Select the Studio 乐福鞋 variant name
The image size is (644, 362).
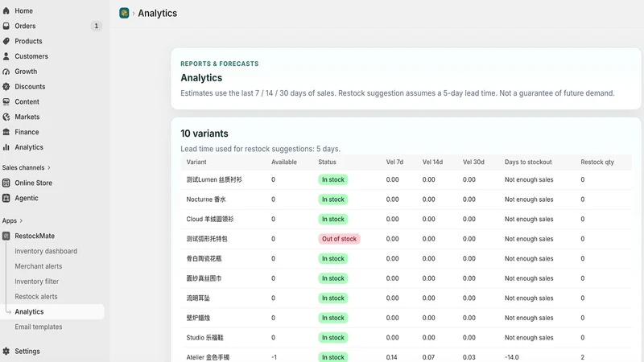pos(205,338)
